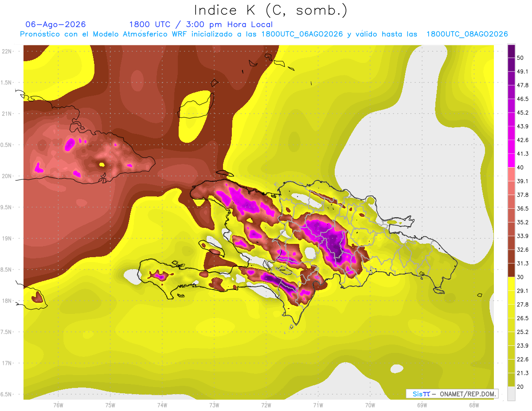Image resolution: width=532 pixels, height=411 pixels.
Task: Pick the salmon legend band between 39.1 and 40
Action: (x=511, y=174)
